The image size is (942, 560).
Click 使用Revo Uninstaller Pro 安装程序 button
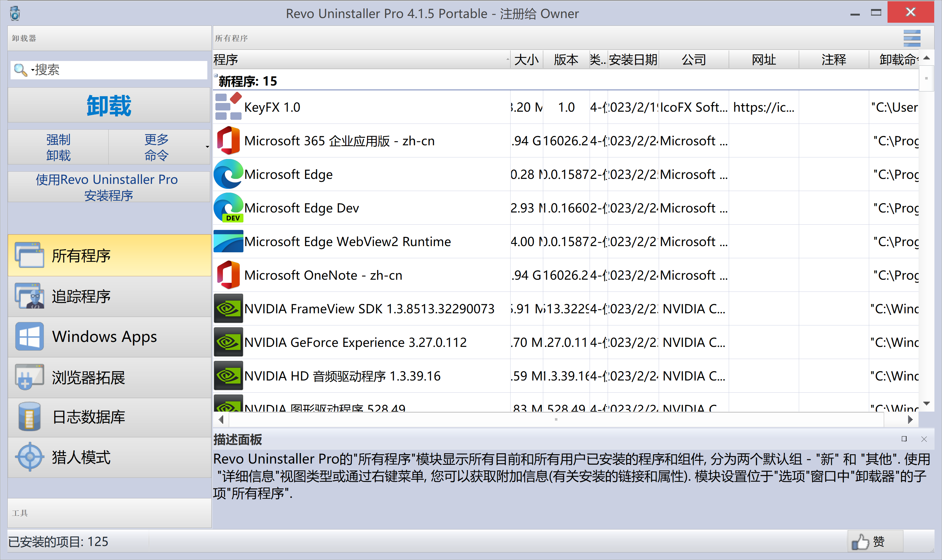coord(109,187)
